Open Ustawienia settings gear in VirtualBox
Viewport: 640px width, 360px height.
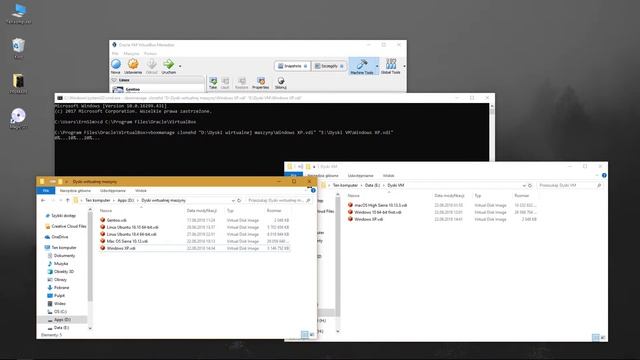133,64
